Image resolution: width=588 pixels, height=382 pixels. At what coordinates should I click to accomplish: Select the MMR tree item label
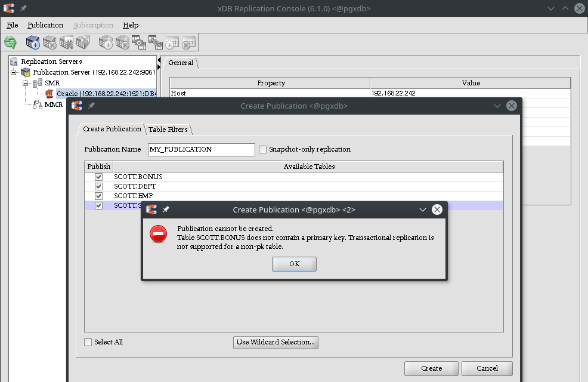click(x=54, y=104)
